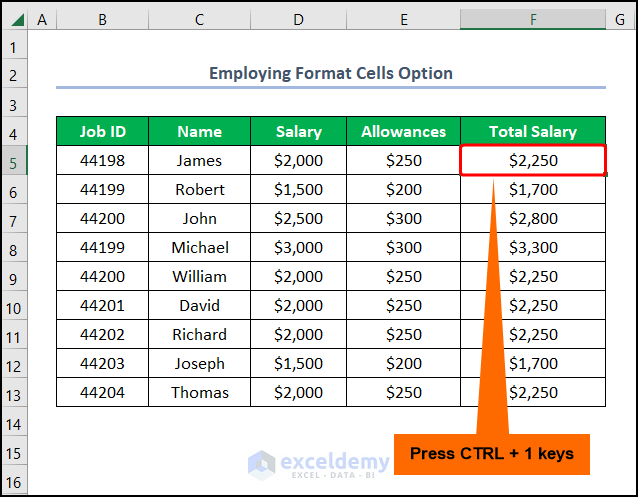
Task: Click the Press CTRL + 1 keys callout
Action: (491, 454)
